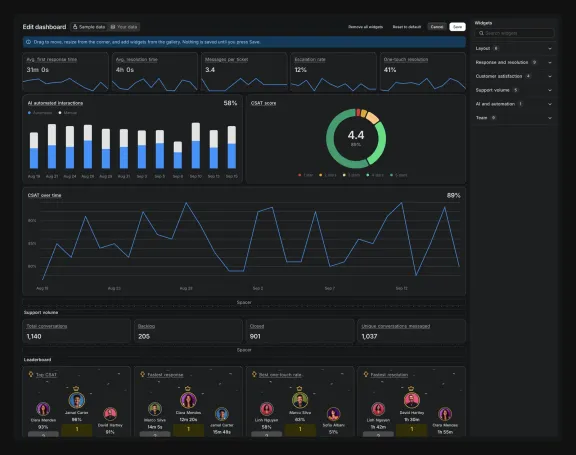Click Sofia Albani's avatar in Best one-touch rate
Image resolution: width=576 pixels, height=455 pixels.
pos(334,414)
